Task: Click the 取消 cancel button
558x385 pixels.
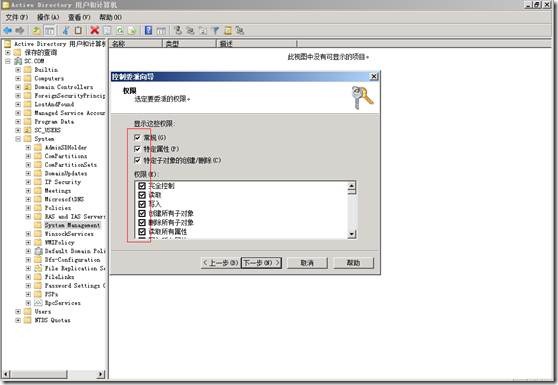Action: coord(307,263)
